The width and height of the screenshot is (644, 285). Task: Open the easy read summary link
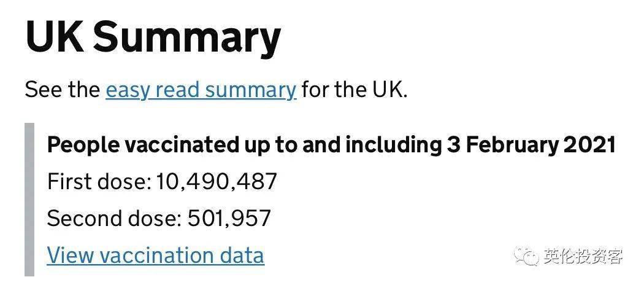tap(201, 90)
